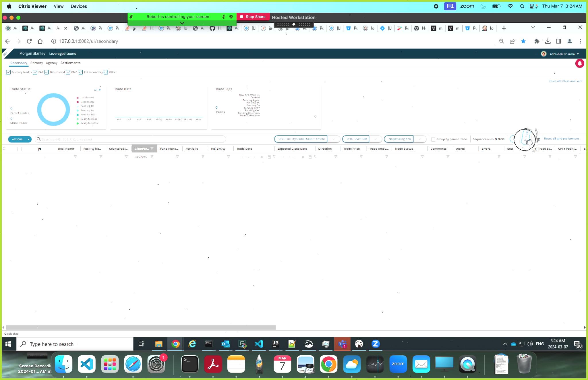Image resolution: width=588 pixels, height=380 pixels.
Task: Expand the Over 10M filter dropdown
Action: point(376,139)
